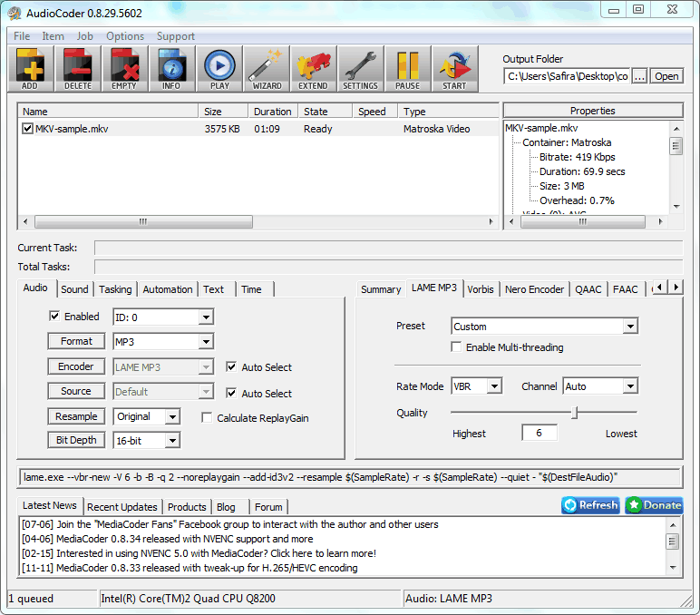The height and width of the screenshot is (615, 700).
Task: Toggle Encoder Auto Select checkbox
Action: tap(231, 367)
